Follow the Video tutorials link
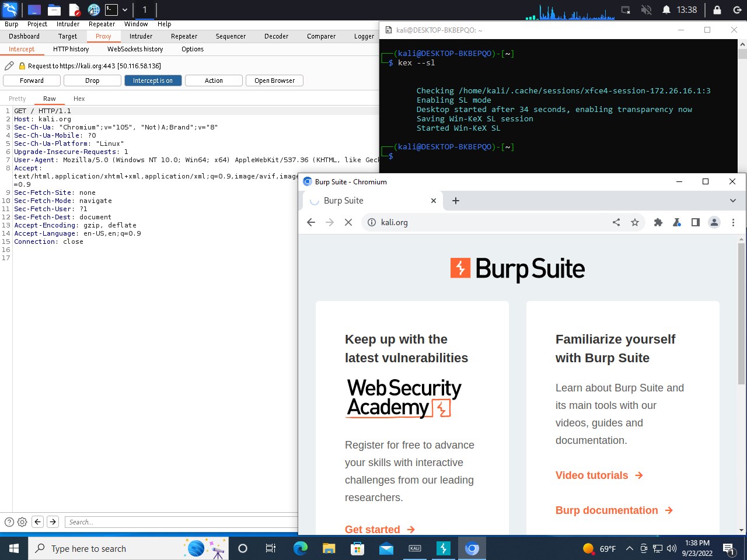Image resolution: width=747 pixels, height=560 pixels. [x=592, y=475]
